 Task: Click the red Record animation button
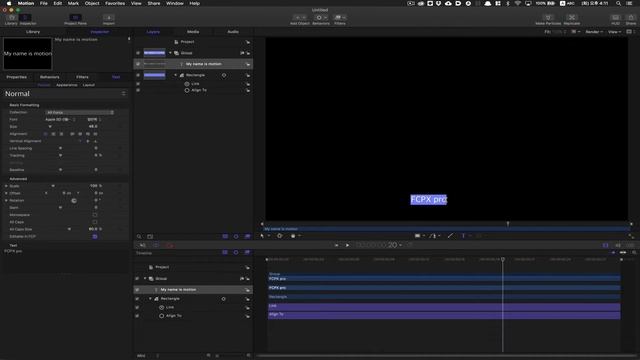[169, 245]
